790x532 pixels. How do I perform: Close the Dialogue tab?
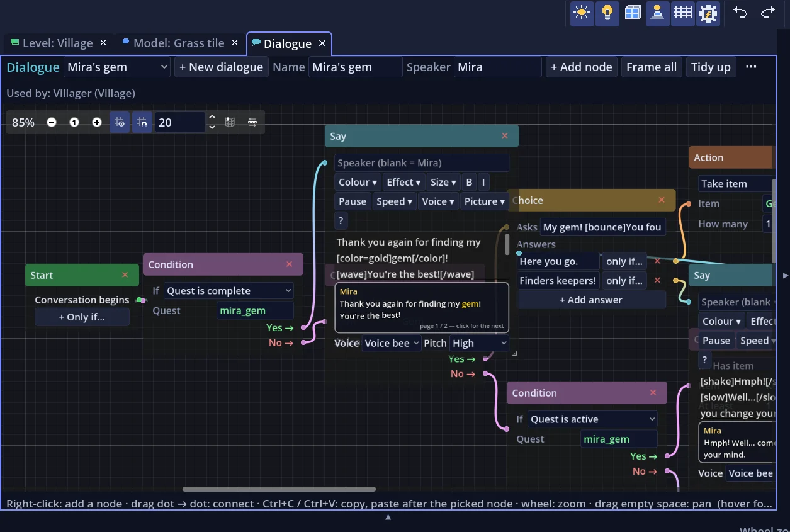pos(322,43)
